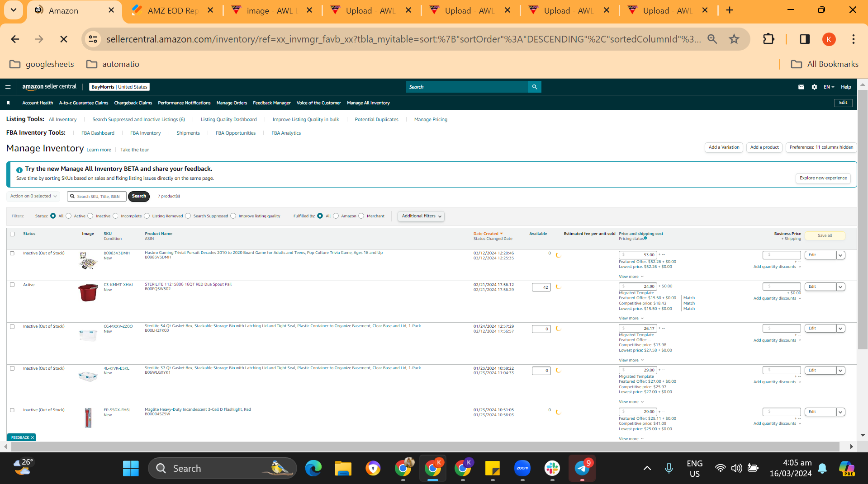The image size is (868, 484).
Task: Click the page's horizontal scrollbar
Action: coord(425,446)
